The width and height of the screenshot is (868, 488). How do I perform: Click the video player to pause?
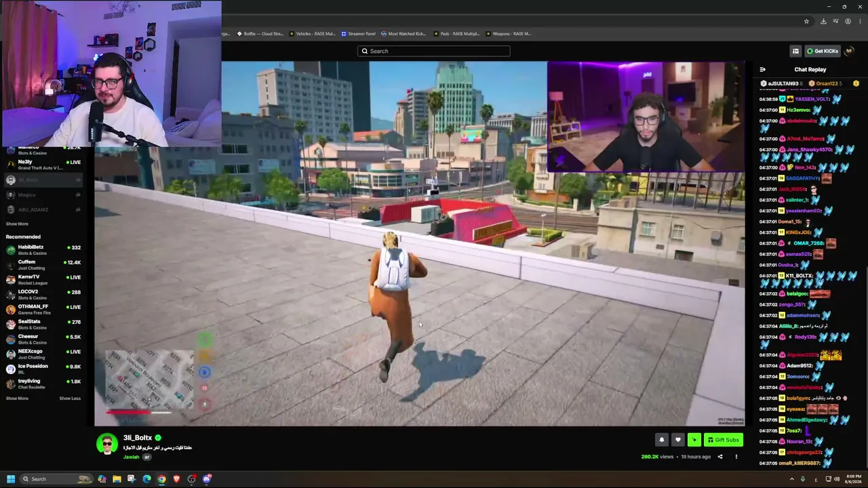pyautogui.click(x=419, y=244)
